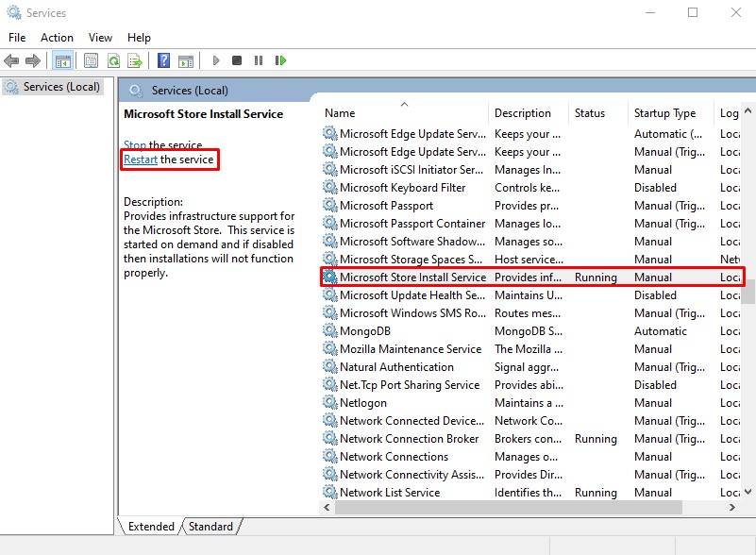Screen dimensions: 756x555
Task: Sort by the Startup Type column
Action: click(664, 112)
